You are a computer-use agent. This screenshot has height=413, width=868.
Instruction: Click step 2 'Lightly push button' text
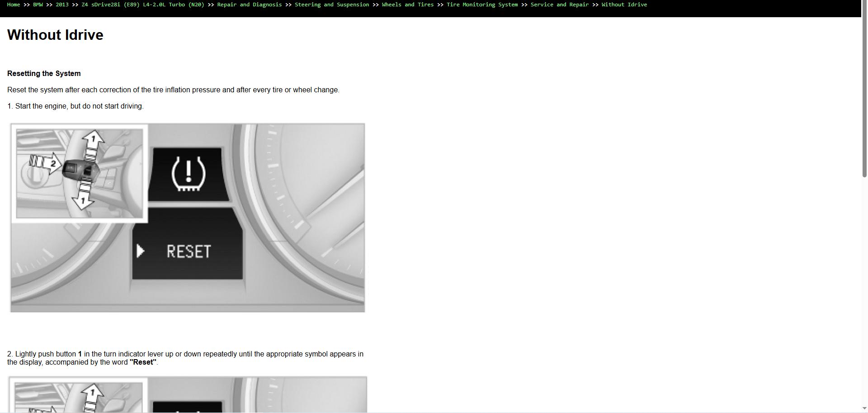point(185,358)
